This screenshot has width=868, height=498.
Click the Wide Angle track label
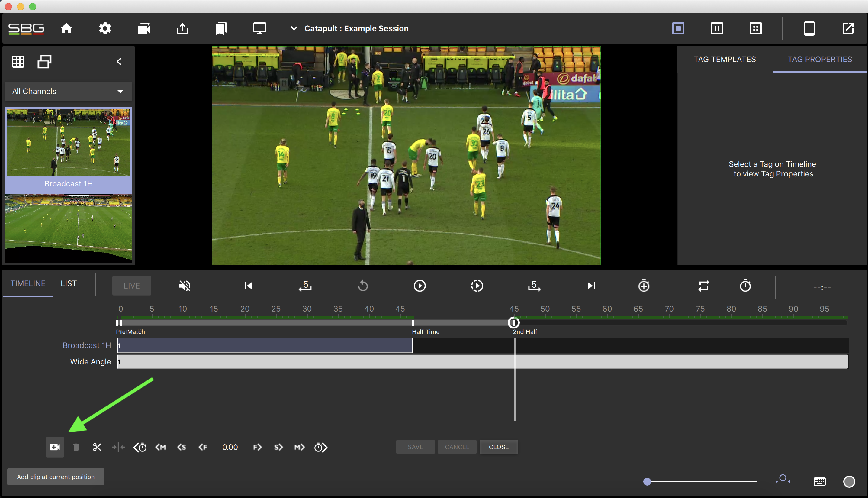[x=90, y=361]
